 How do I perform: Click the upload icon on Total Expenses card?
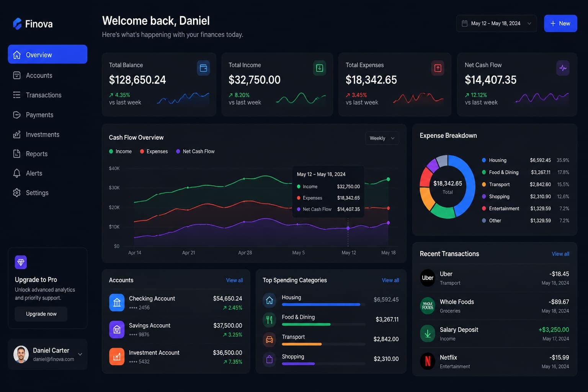438,68
